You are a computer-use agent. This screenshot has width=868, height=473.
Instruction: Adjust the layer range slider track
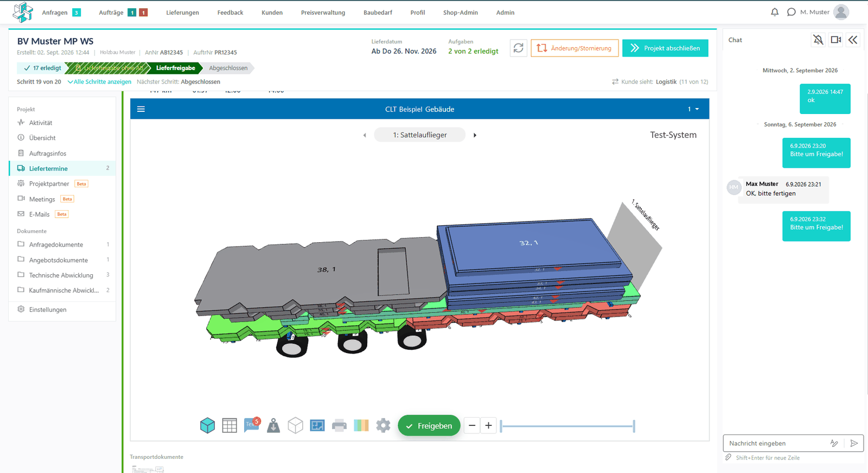click(567, 426)
